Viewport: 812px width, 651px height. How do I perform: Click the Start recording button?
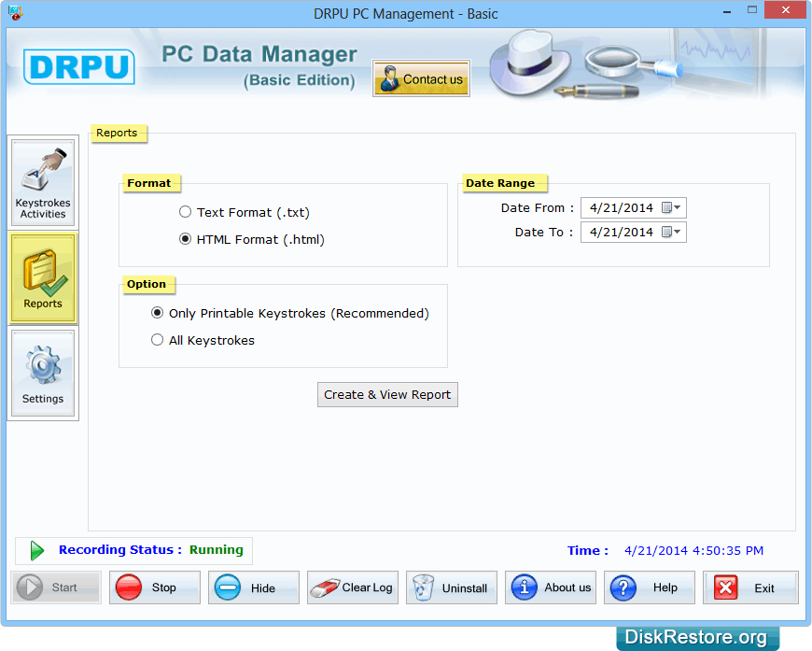[56, 587]
